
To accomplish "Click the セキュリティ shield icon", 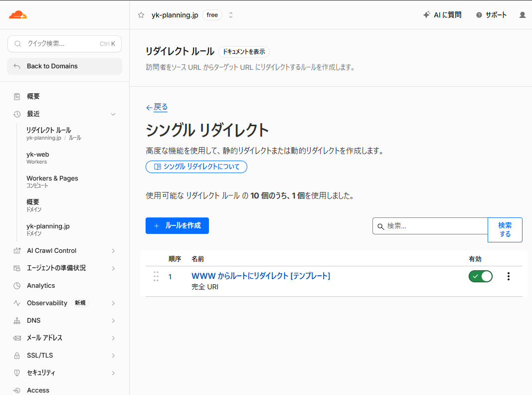I will pyautogui.click(x=17, y=373).
